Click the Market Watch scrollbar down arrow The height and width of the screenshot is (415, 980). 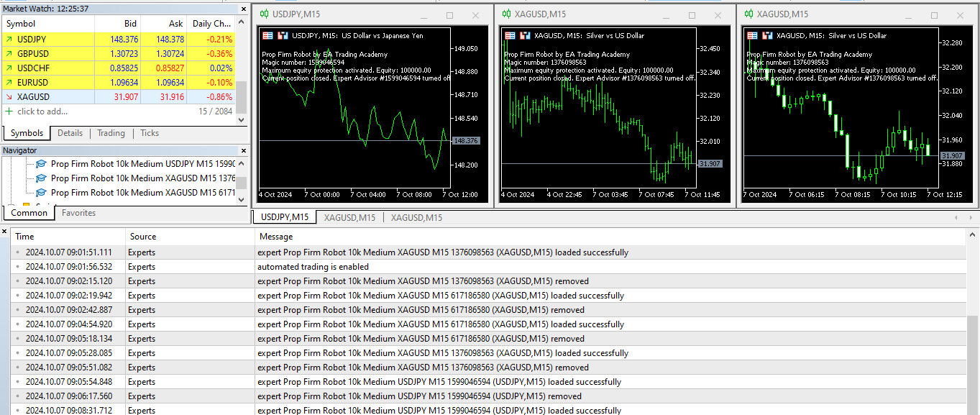point(242,120)
